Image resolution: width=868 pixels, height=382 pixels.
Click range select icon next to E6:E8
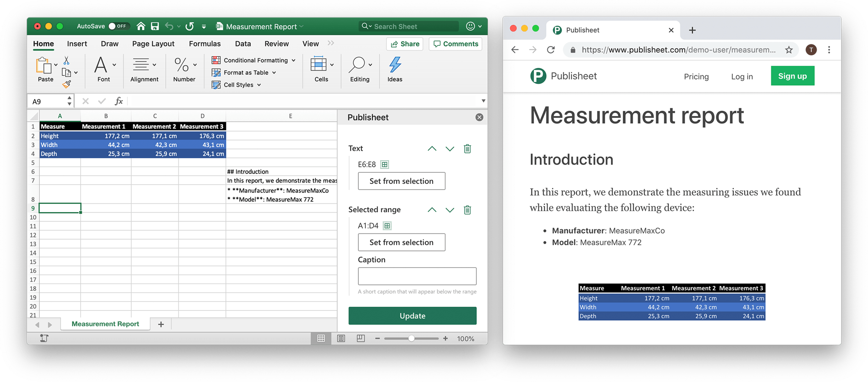(x=385, y=164)
